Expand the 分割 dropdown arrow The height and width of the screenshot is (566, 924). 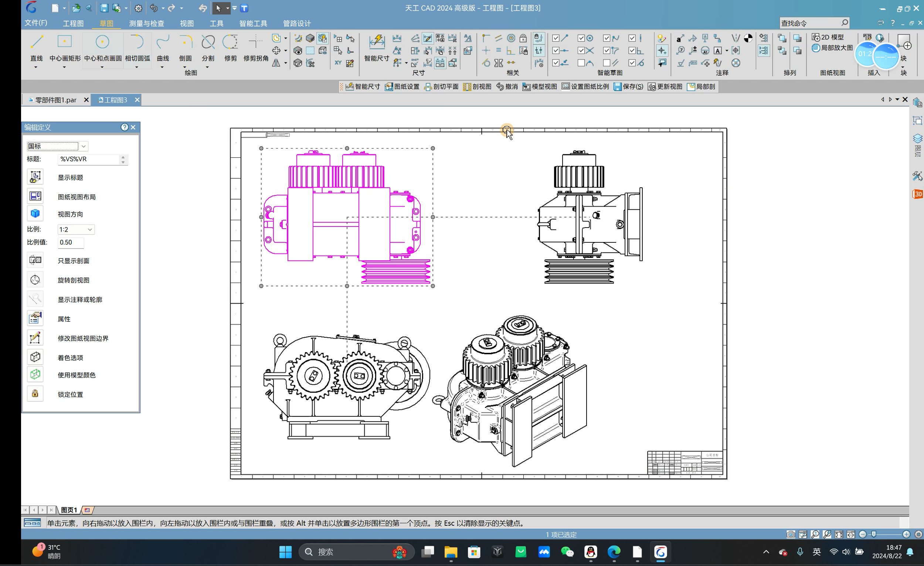point(207,68)
